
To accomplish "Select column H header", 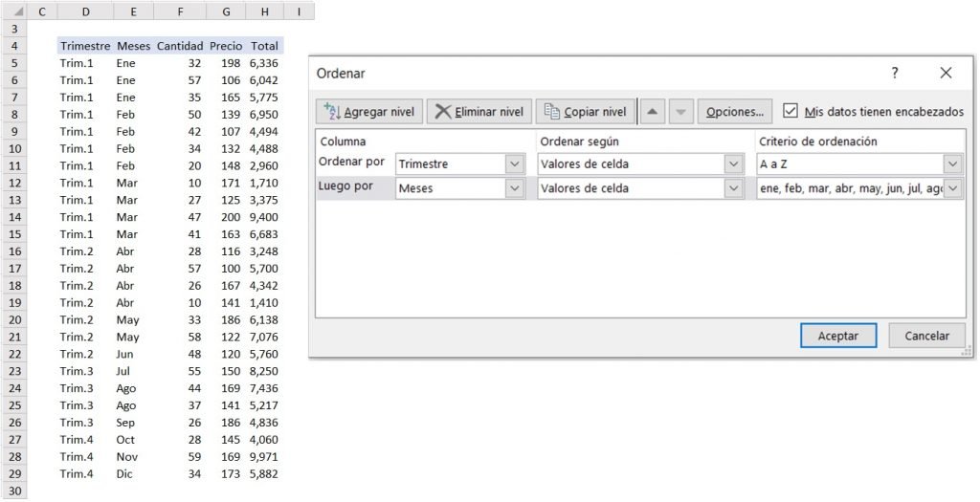I will pos(265,11).
